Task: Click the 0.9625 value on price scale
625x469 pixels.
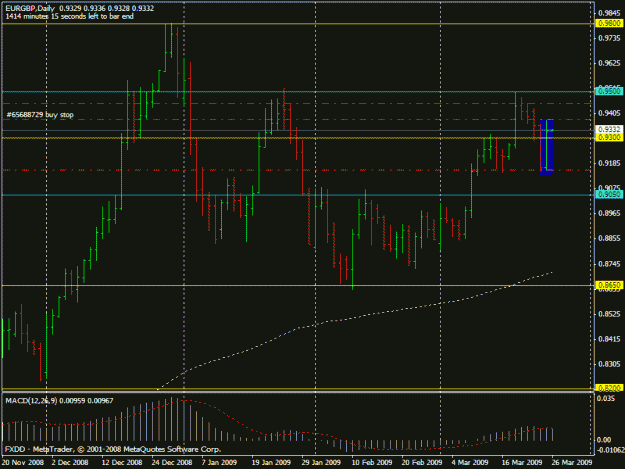Action: click(x=609, y=63)
